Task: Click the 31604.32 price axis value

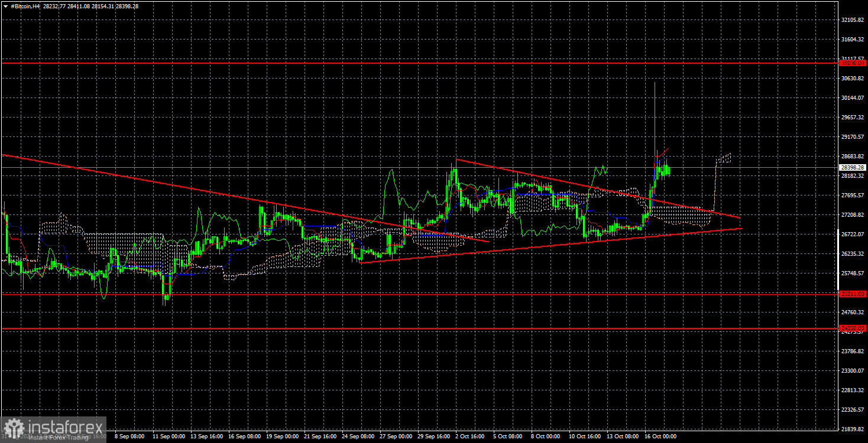Action: tap(853, 40)
